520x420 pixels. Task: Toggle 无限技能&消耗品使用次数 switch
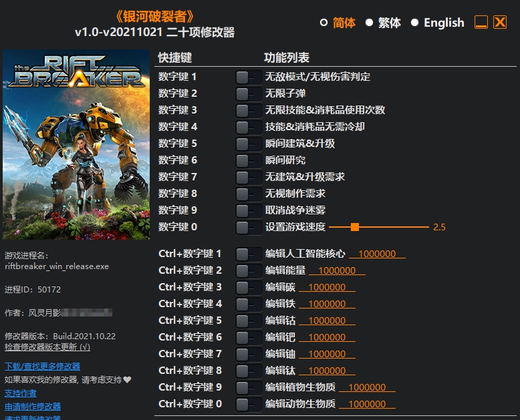coord(249,111)
